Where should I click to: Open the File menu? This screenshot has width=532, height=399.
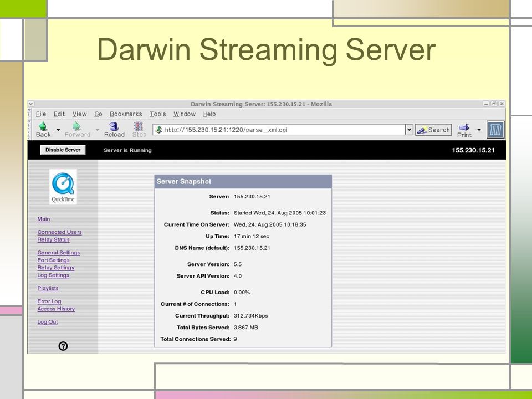tap(40, 114)
